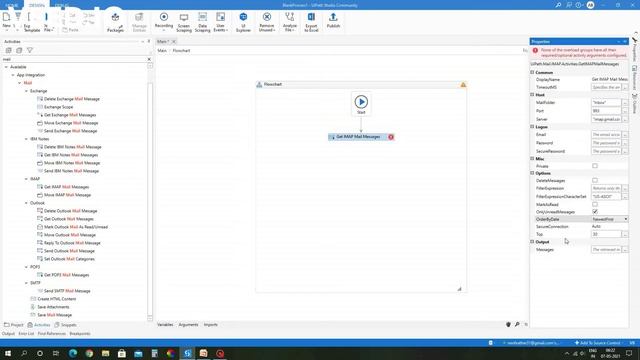640x360 pixels.
Task: Switch to the Design ribbon tab
Action: tap(37, 5)
